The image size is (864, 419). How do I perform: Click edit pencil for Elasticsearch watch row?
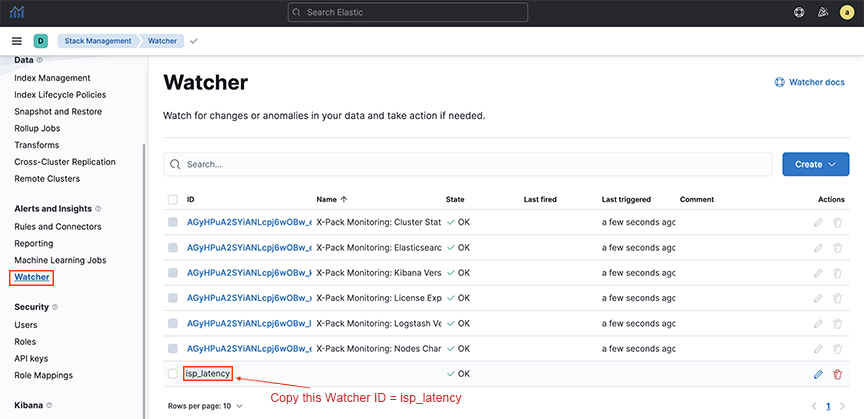point(818,248)
